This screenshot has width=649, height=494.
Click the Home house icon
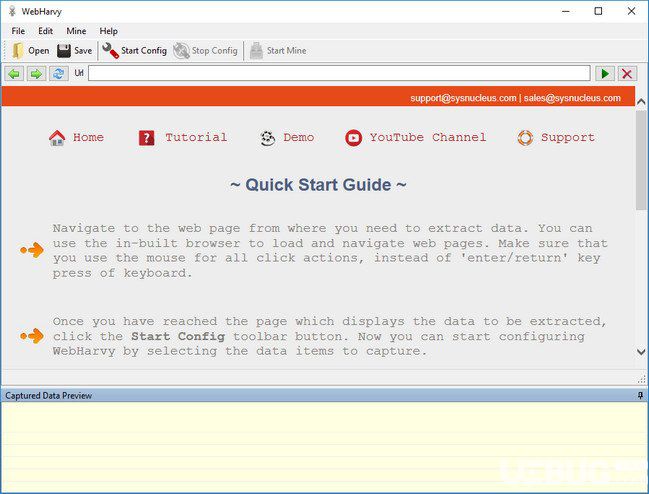57,138
